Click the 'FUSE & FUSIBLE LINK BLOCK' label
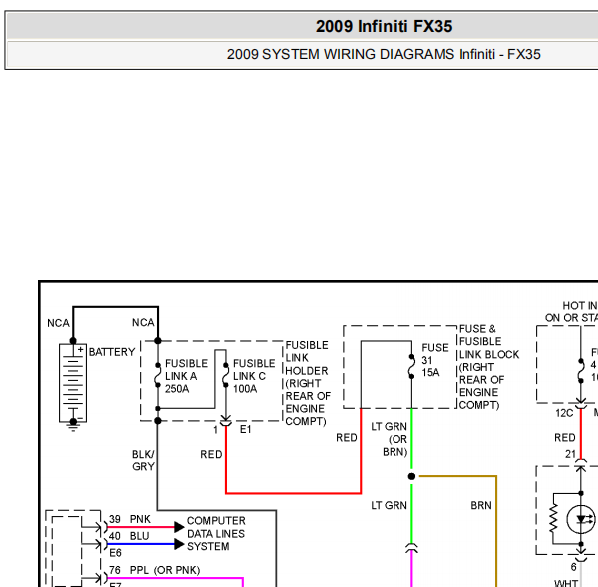The width and height of the screenshot is (598, 587). point(489,367)
